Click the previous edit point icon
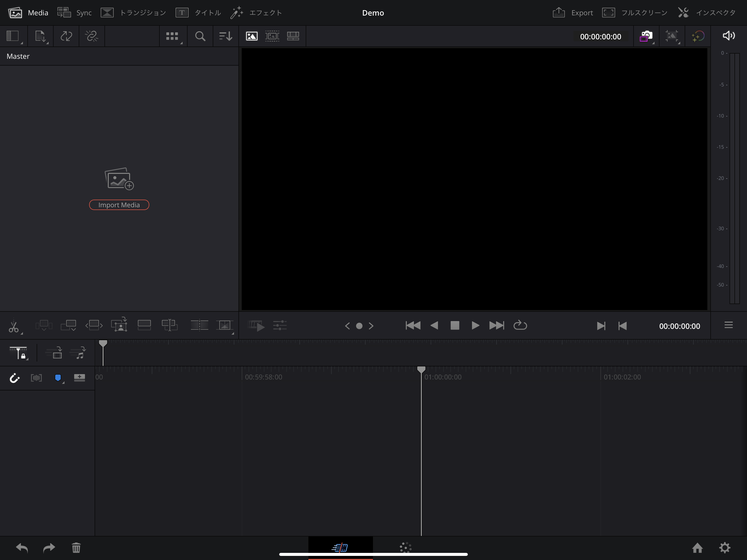Viewport: 747px width, 560px height. click(x=623, y=326)
